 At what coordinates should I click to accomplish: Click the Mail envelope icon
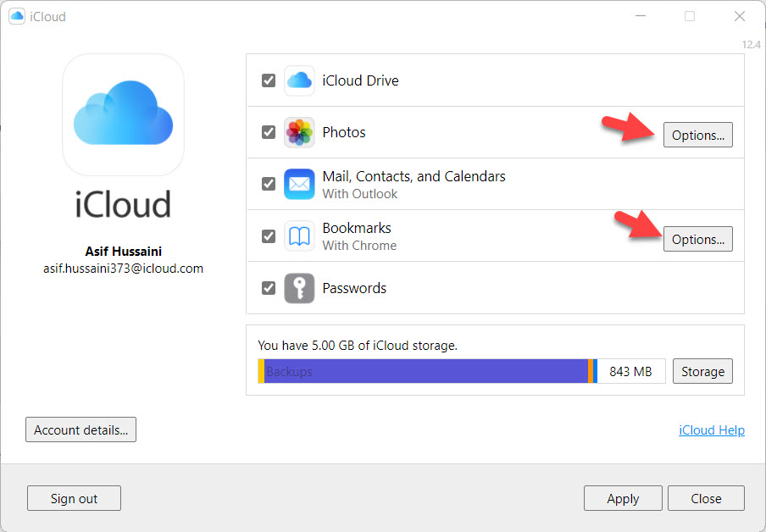(299, 185)
